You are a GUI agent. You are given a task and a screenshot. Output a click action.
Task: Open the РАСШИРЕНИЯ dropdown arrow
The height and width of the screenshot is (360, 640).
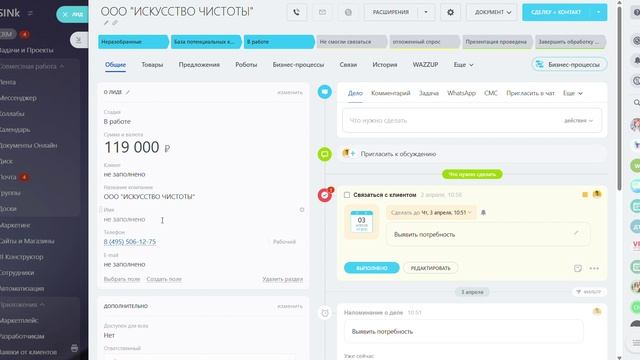tap(426, 12)
